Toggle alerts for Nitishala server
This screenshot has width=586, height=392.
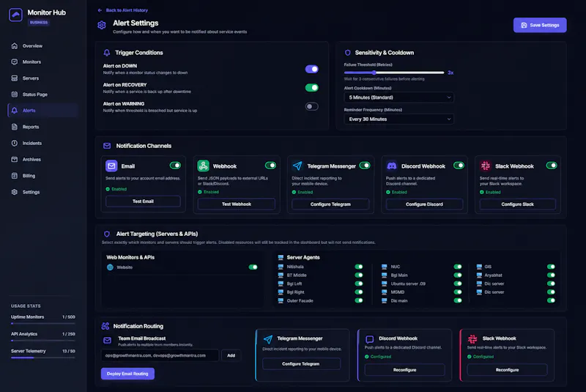[359, 267]
